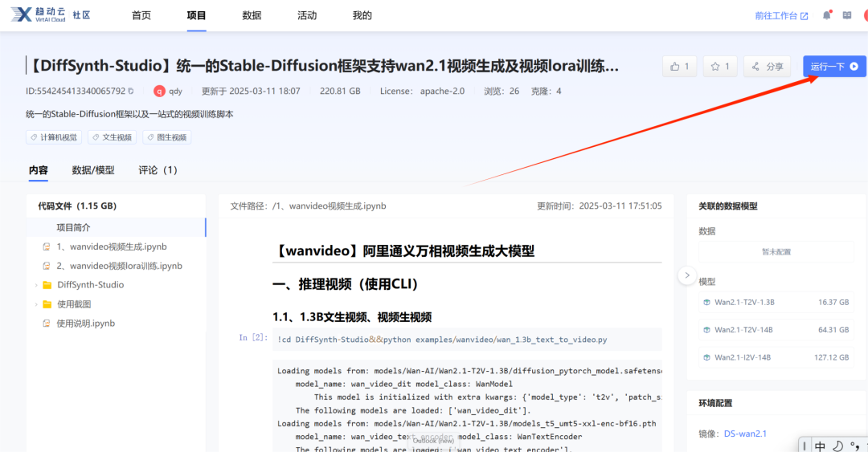Viewport: 868px width, 452px height.
Task: Click notebook icon of 1、wanvideo视频生成.ipynb
Action: pyautogui.click(x=47, y=246)
